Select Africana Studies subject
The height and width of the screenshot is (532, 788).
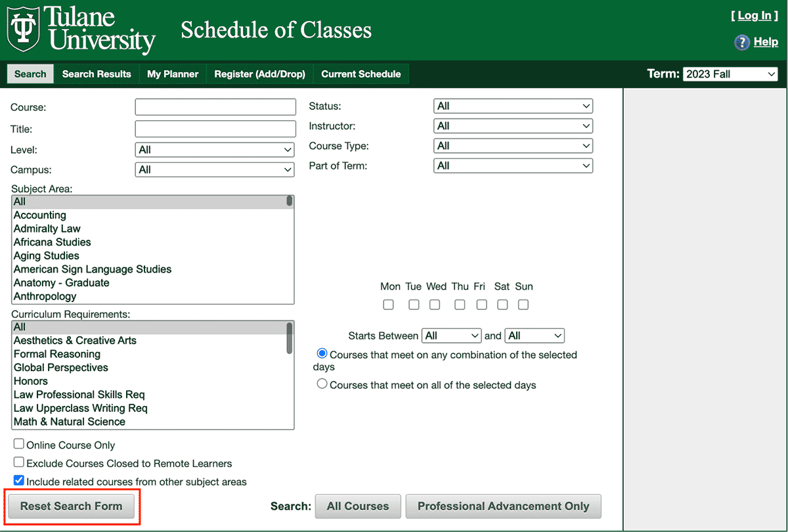tap(149, 242)
